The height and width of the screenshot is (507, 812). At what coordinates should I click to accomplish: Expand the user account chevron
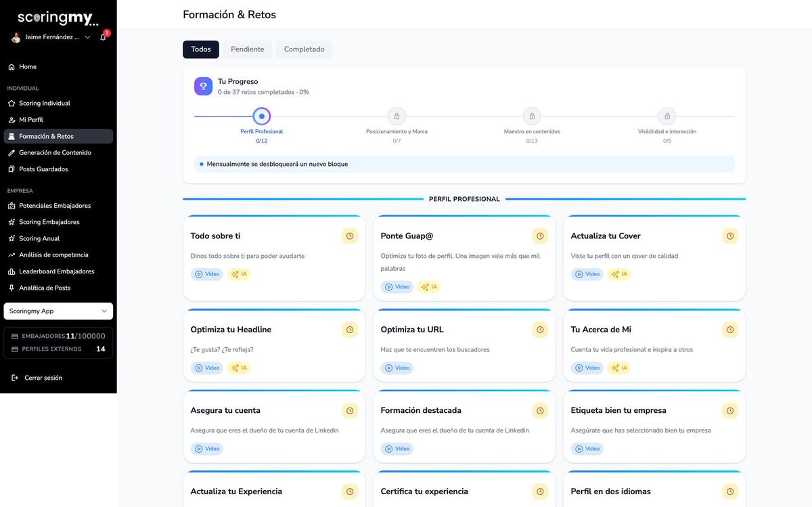(87, 37)
